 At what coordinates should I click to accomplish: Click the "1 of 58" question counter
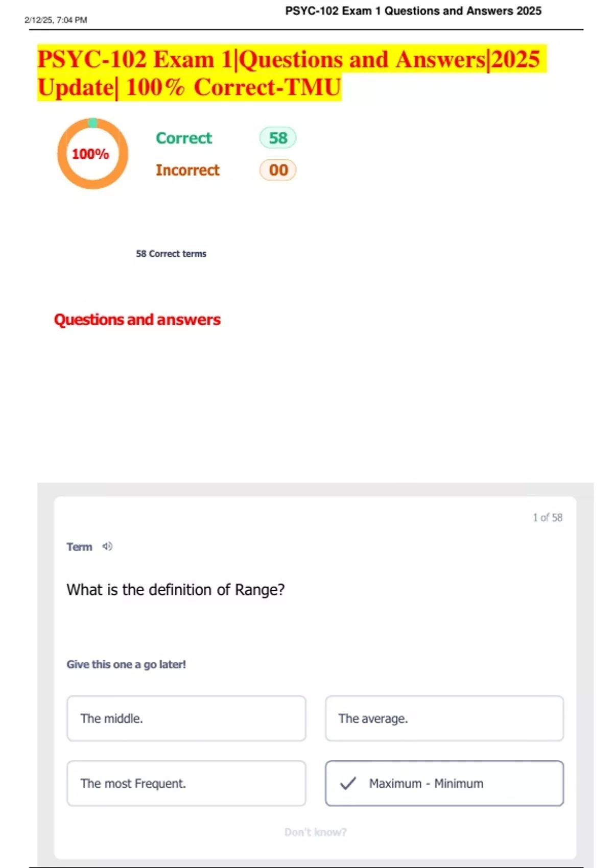pyautogui.click(x=547, y=518)
